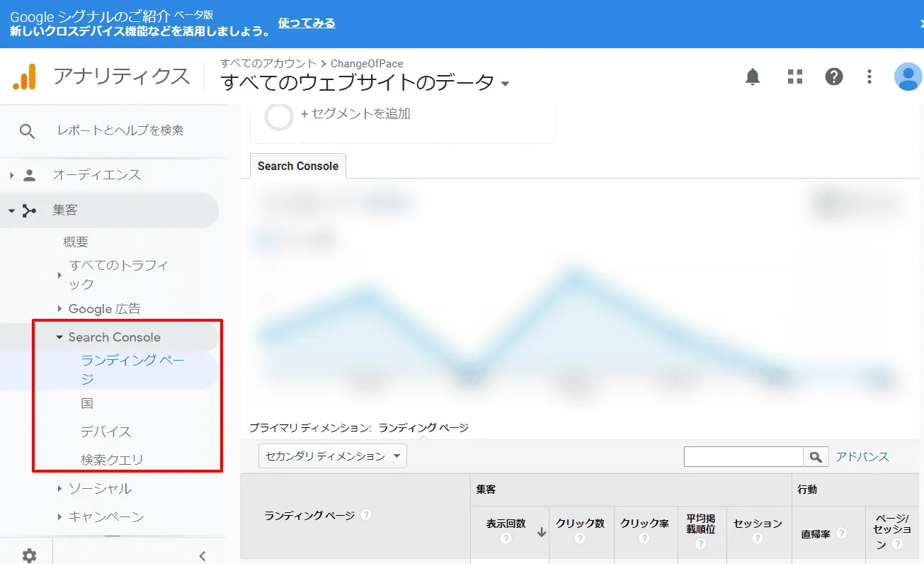
Task: Click inside the table search input field
Action: (x=743, y=456)
